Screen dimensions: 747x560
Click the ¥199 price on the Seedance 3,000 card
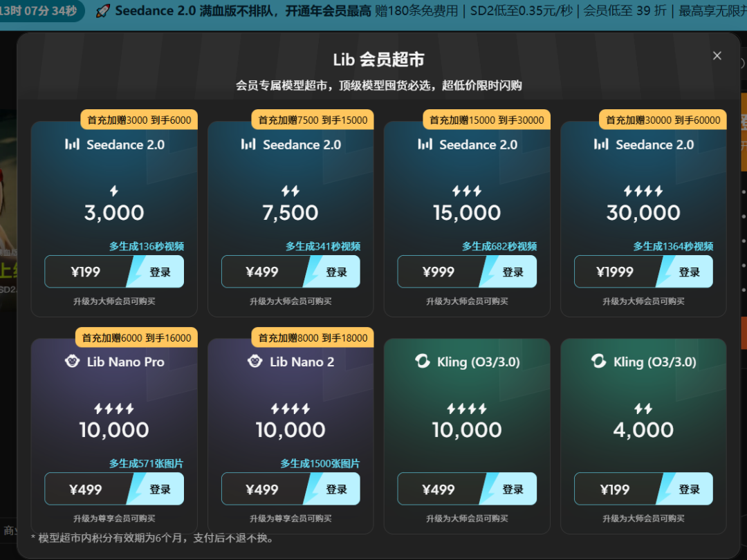click(x=85, y=272)
